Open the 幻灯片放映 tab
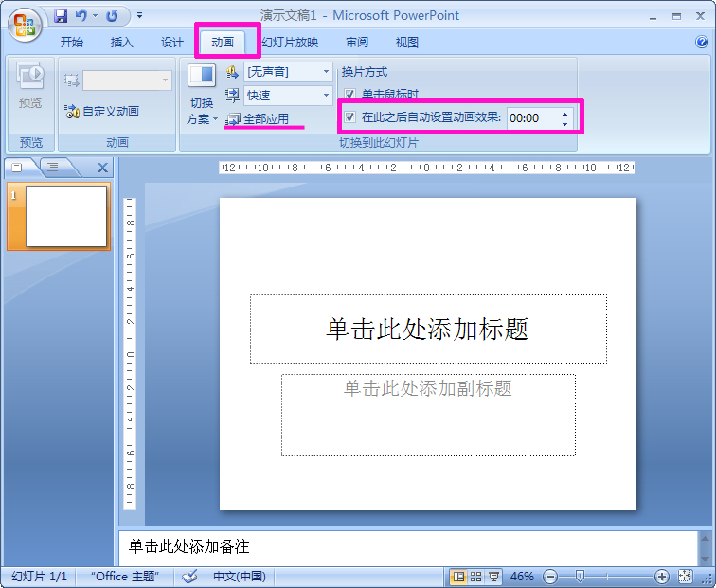 click(290, 43)
